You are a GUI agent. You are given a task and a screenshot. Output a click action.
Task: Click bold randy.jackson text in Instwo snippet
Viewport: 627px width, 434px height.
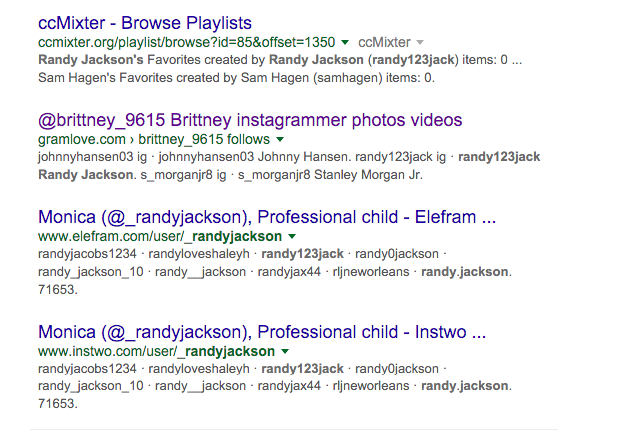click(x=466, y=386)
